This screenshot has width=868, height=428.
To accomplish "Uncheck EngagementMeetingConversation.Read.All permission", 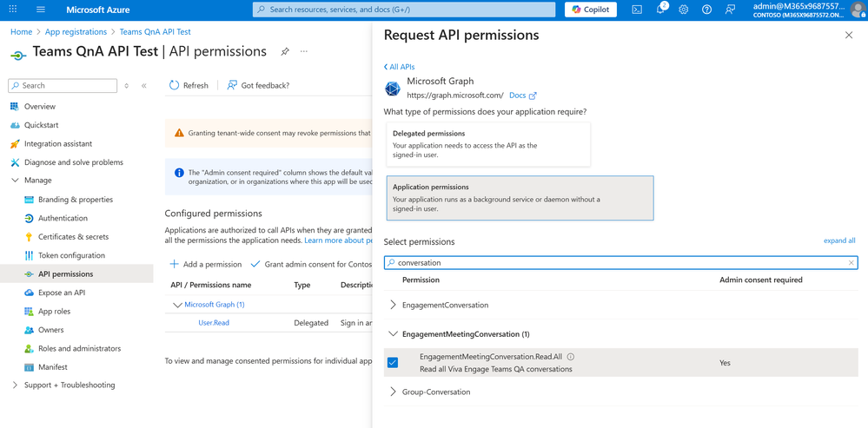I will tap(393, 363).
